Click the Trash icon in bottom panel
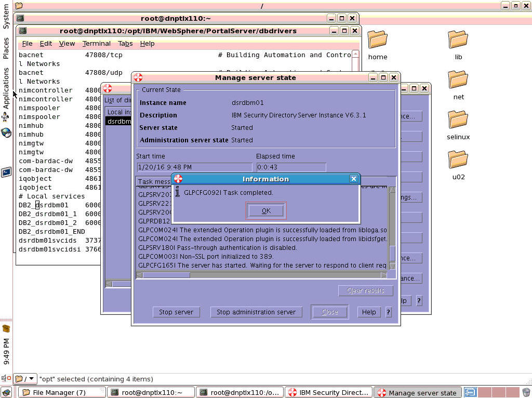 (526, 392)
